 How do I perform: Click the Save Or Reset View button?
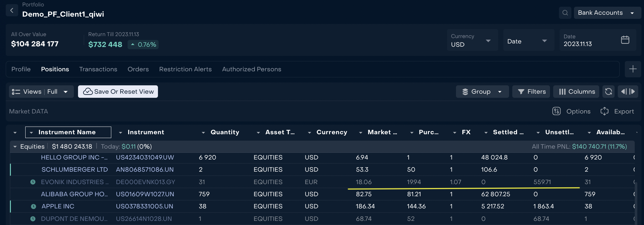click(118, 92)
